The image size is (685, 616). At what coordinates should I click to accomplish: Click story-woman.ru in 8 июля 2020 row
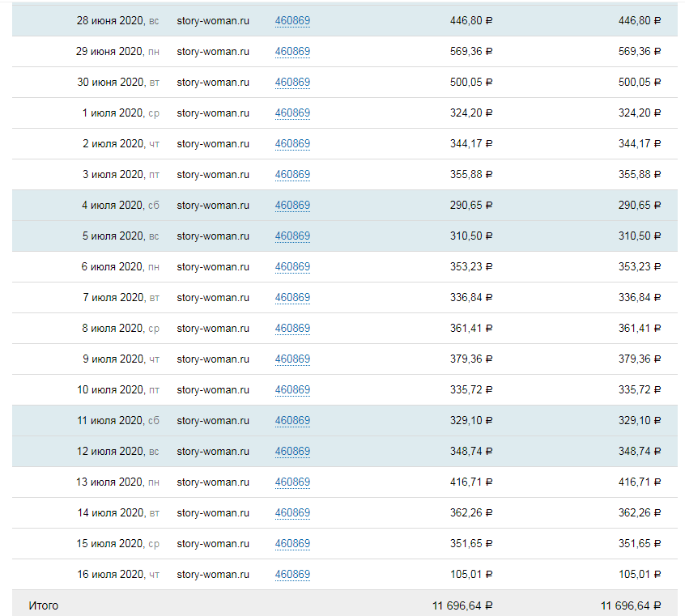[213, 329]
